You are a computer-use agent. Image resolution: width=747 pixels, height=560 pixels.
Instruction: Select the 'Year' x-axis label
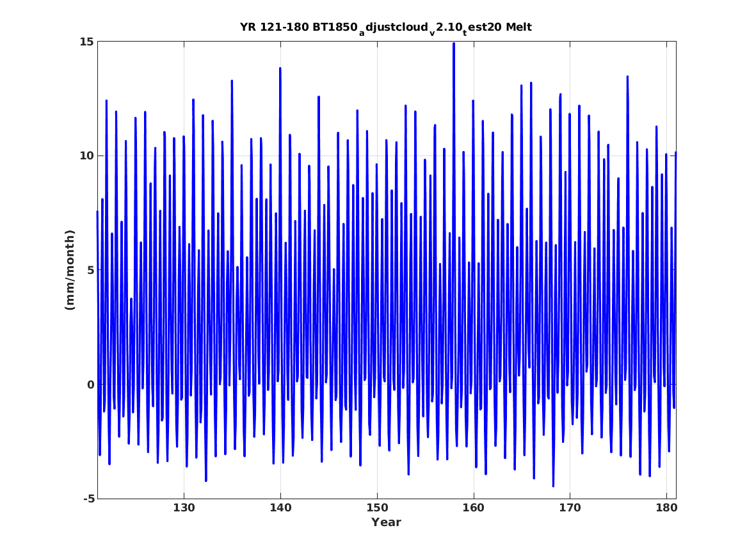click(x=386, y=522)
